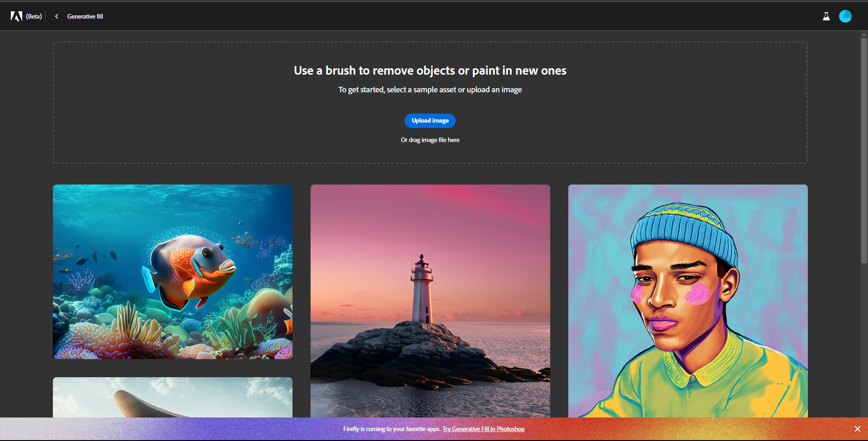Viewport: 868px width, 441px height.
Task: Click the 'To get started' subtitle text
Action: point(430,90)
